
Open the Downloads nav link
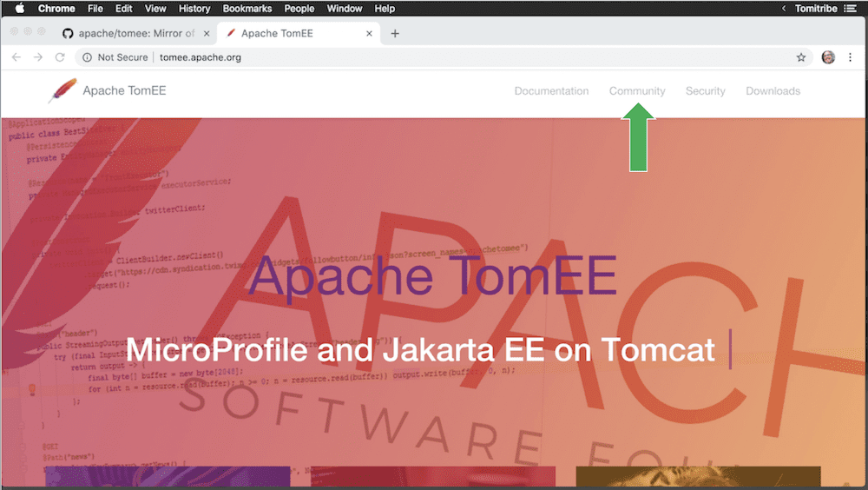pos(773,91)
